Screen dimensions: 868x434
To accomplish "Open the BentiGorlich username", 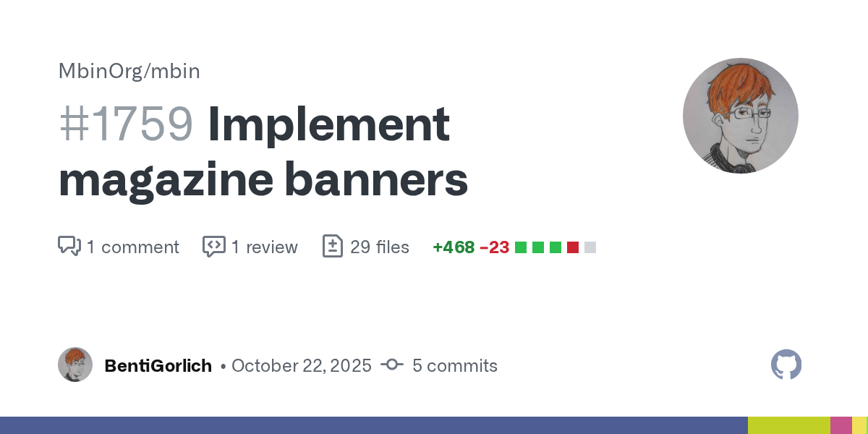I will [158, 366].
